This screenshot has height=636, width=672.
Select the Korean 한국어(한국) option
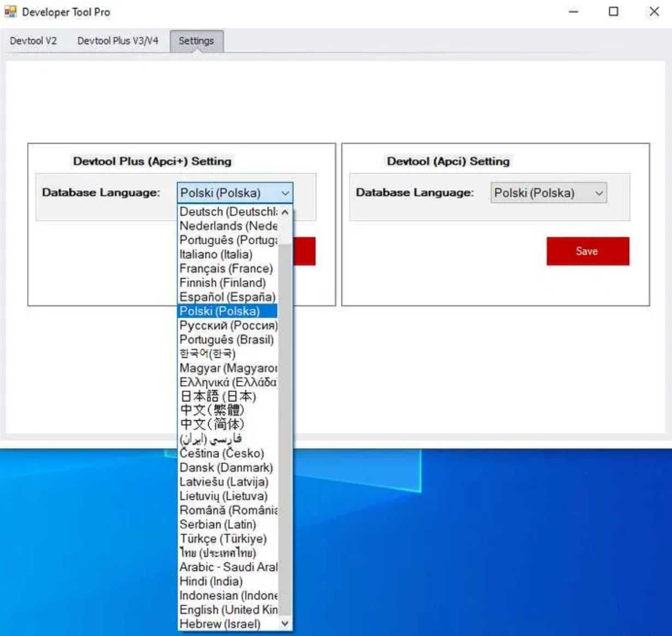point(228,354)
